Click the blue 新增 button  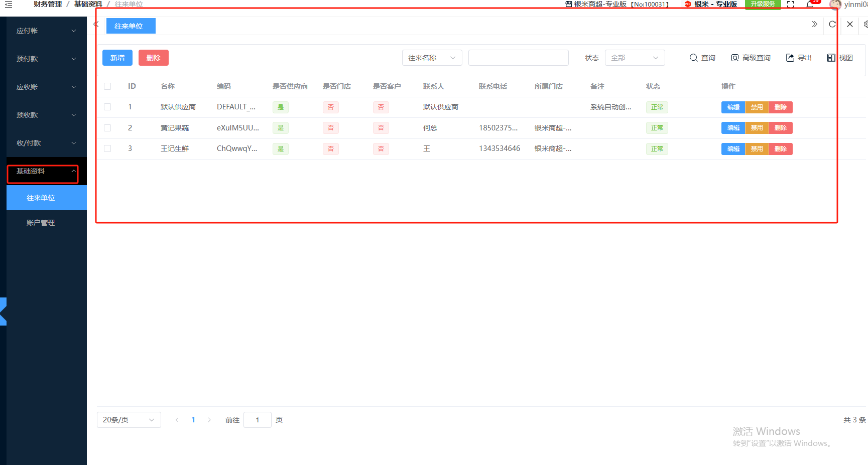(117, 58)
